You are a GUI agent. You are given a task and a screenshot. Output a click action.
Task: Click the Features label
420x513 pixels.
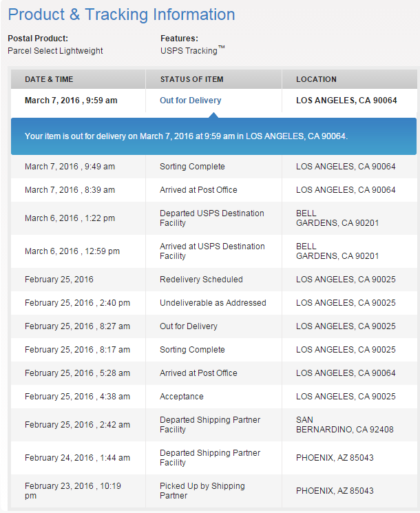click(x=179, y=39)
